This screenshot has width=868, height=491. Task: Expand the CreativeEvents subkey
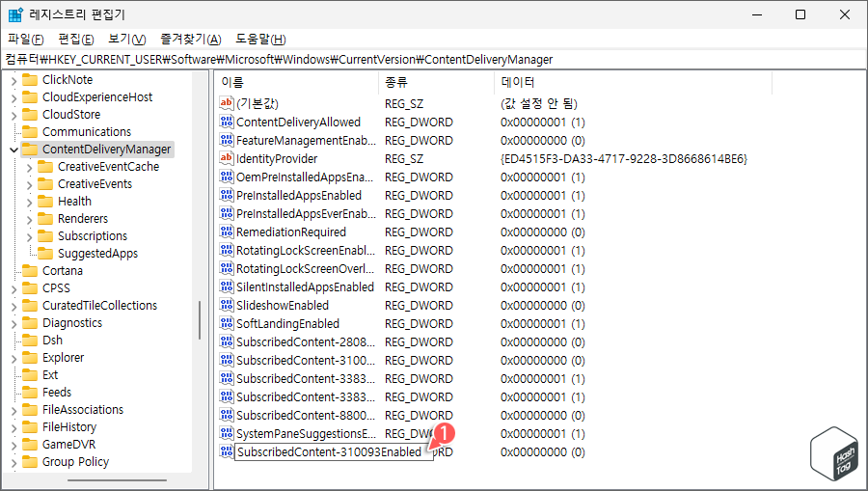pos(29,184)
